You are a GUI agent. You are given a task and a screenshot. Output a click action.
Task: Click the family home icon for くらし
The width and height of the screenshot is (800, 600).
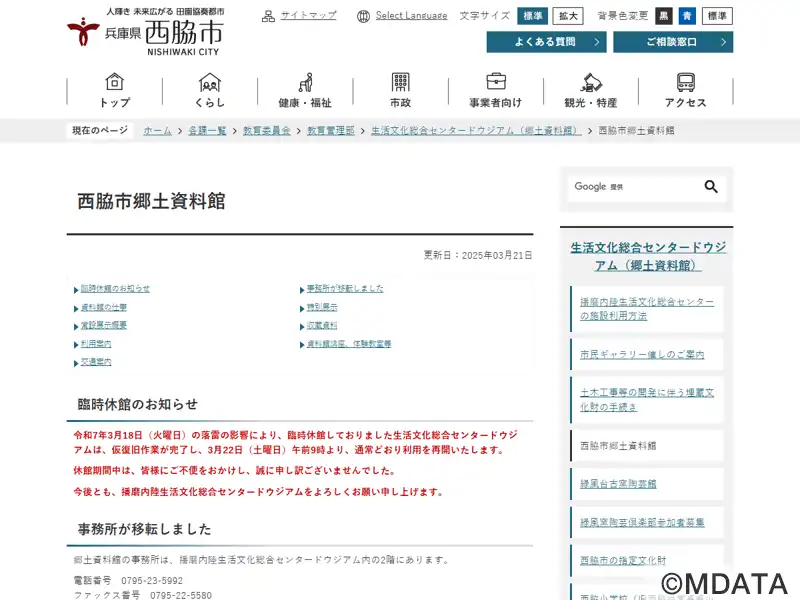210,82
